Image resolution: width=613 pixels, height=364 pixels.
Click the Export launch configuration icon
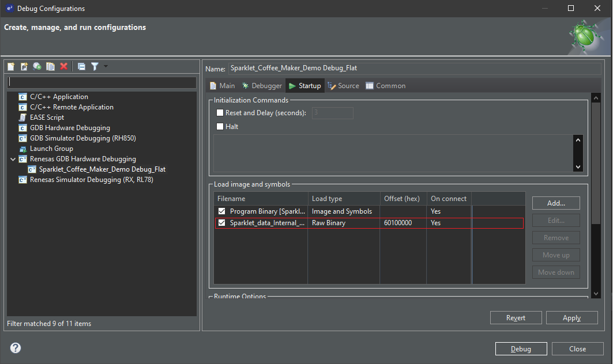[x=37, y=67]
